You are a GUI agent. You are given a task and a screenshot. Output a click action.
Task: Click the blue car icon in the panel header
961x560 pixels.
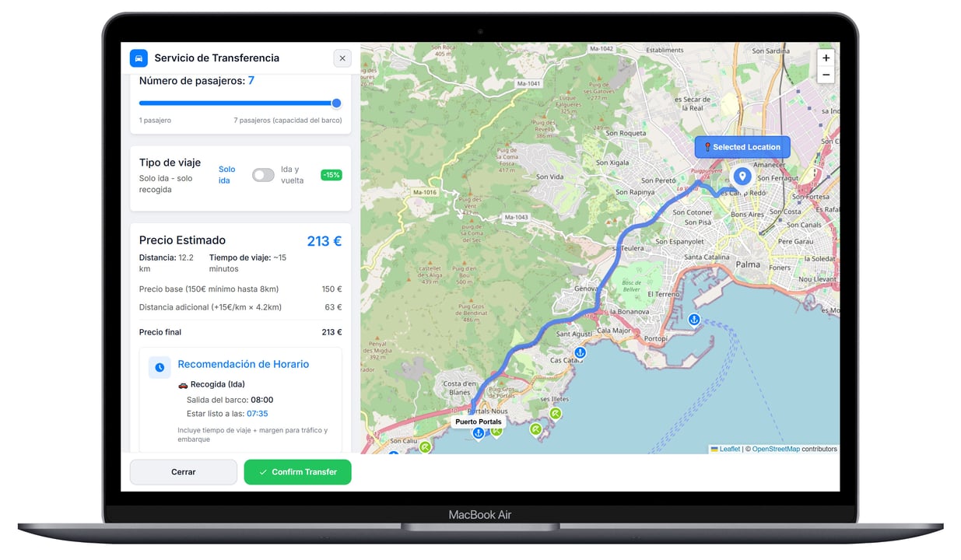point(139,58)
